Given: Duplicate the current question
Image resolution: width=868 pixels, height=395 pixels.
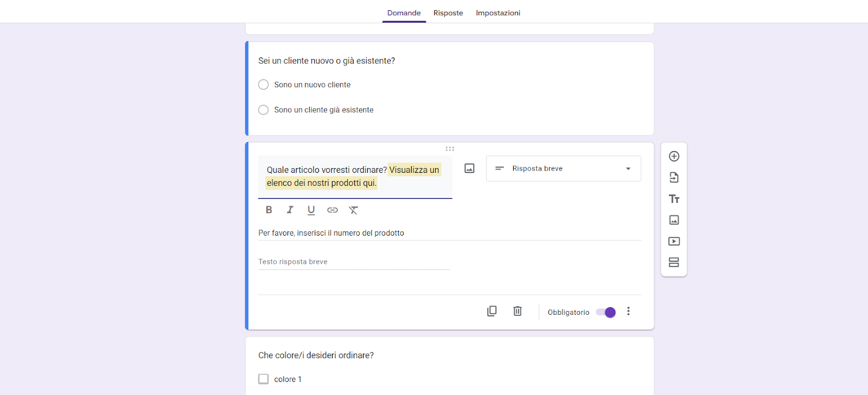Looking at the screenshot, I should 492,311.
